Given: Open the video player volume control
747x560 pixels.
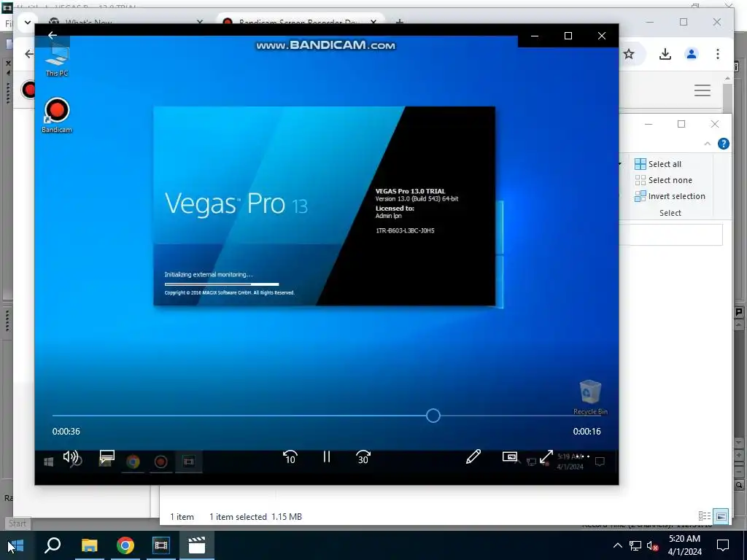Looking at the screenshot, I should (71, 457).
